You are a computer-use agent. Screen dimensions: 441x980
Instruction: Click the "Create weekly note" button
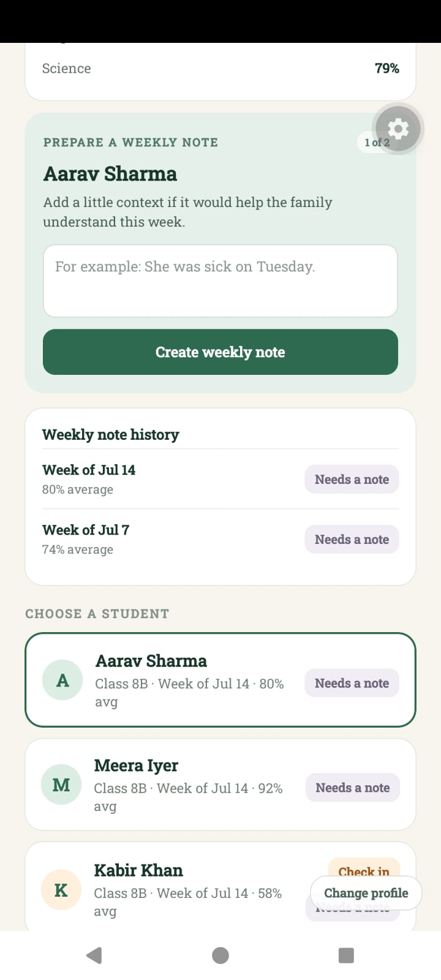(x=221, y=352)
